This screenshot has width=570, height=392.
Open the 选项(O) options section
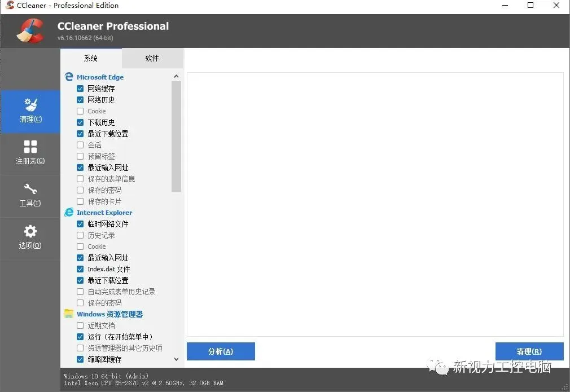coord(30,237)
